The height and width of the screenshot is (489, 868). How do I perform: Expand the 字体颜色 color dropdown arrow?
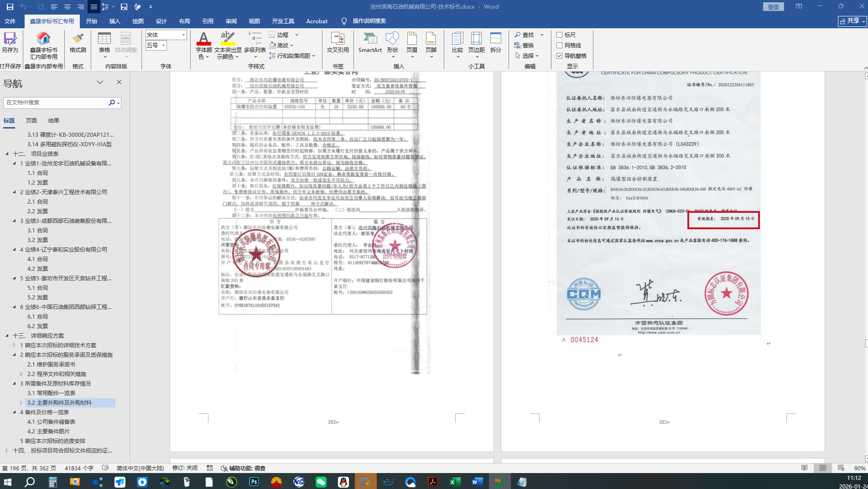pyautogui.click(x=207, y=57)
